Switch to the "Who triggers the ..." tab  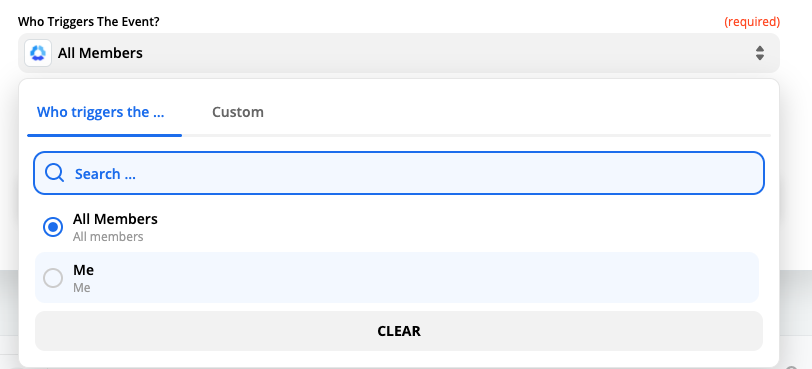100,112
